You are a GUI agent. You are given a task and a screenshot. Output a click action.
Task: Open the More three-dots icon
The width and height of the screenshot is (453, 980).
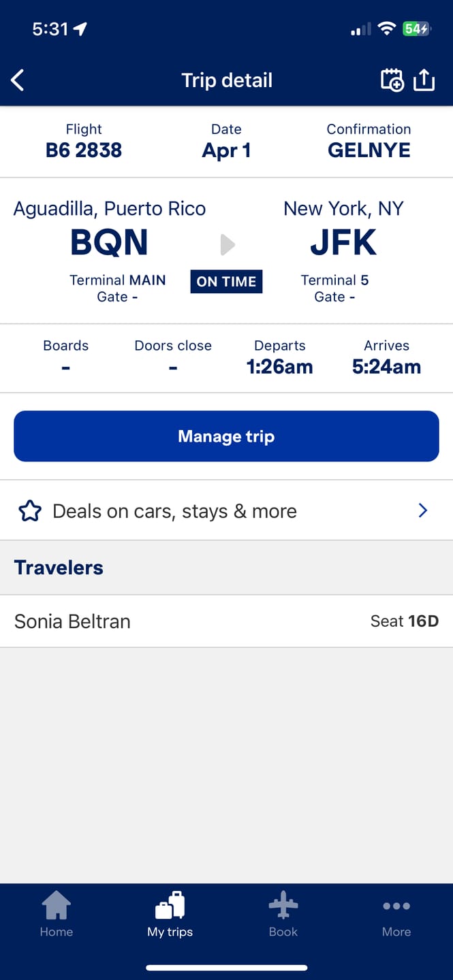click(x=396, y=906)
